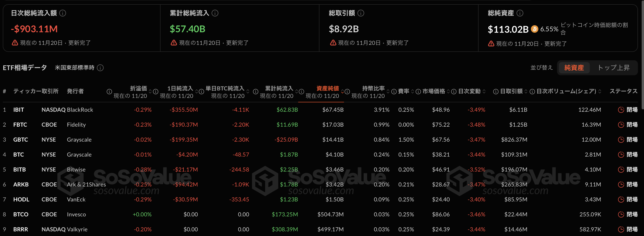Open the IBIT ticker link

(x=18, y=110)
